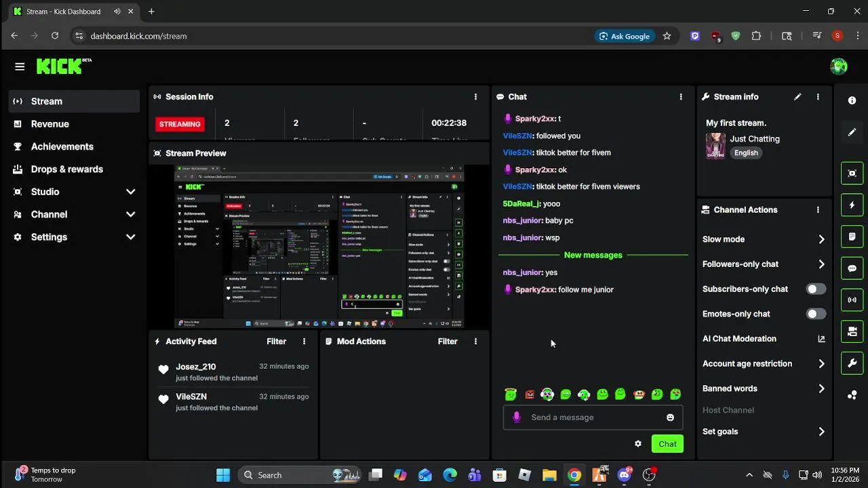Open the hamburger navigation menu
Viewport: 868px width, 488px height.
click(20, 66)
